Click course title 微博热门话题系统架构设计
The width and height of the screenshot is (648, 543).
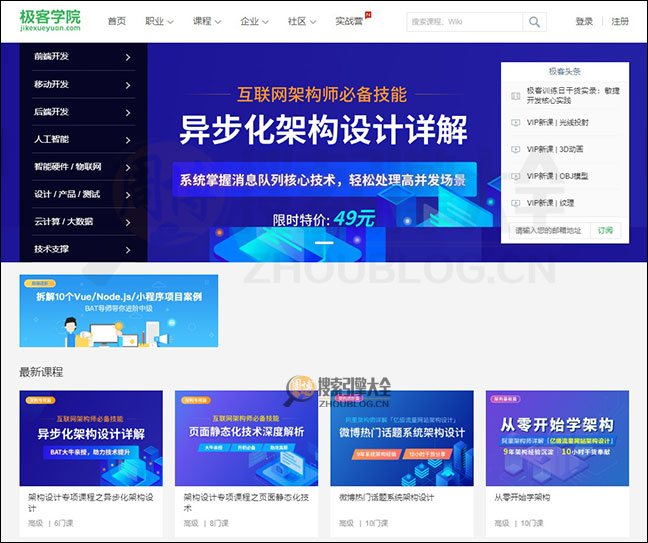coord(386,498)
